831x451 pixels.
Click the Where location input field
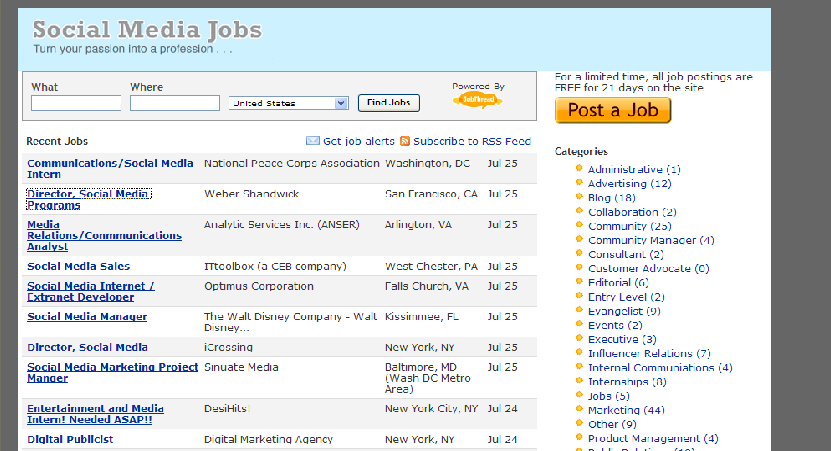pos(175,103)
